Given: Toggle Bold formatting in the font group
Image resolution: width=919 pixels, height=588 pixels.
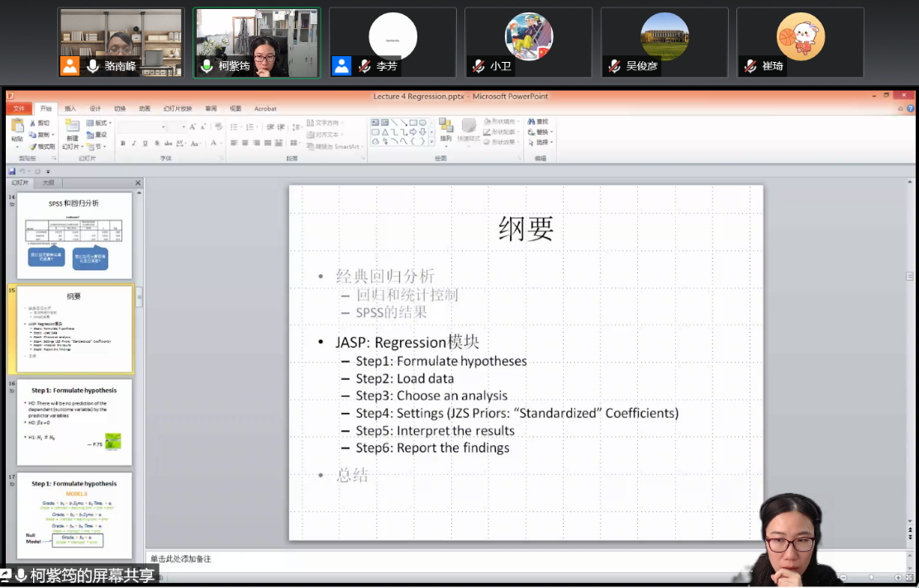Looking at the screenshot, I should click(122, 143).
